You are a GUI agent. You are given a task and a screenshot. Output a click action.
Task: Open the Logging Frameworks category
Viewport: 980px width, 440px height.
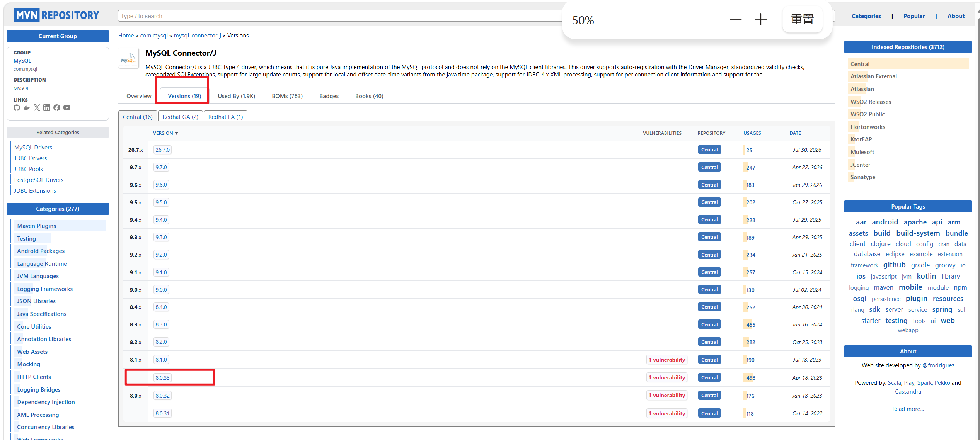(x=45, y=289)
